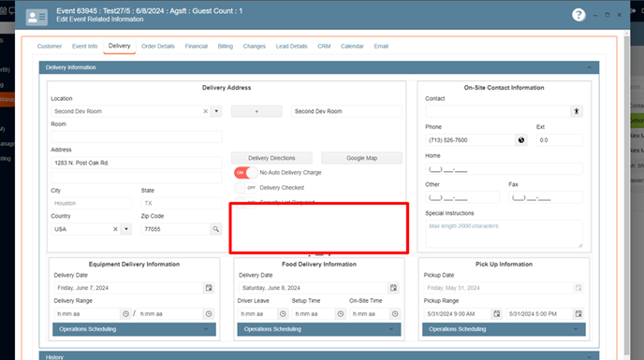This screenshot has height=360, width=644.
Task: Click the plus button beside Location
Action: (x=256, y=111)
